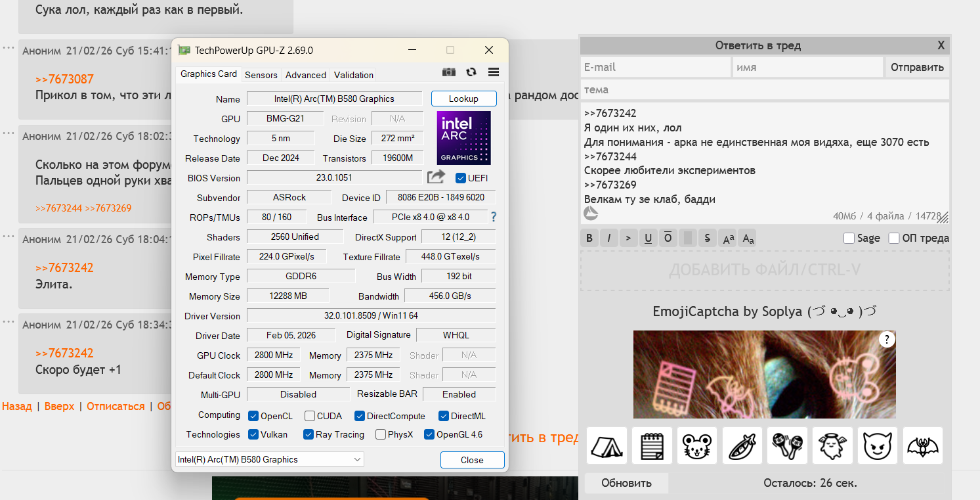The image size is (980, 500).
Task: Submit the reply with Отправить
Action: click(918, 67)
